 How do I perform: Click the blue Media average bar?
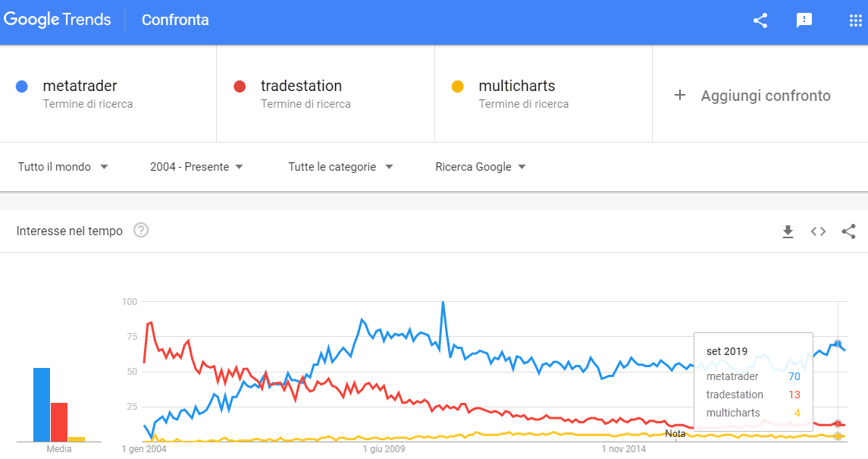(x=42, y=404)
